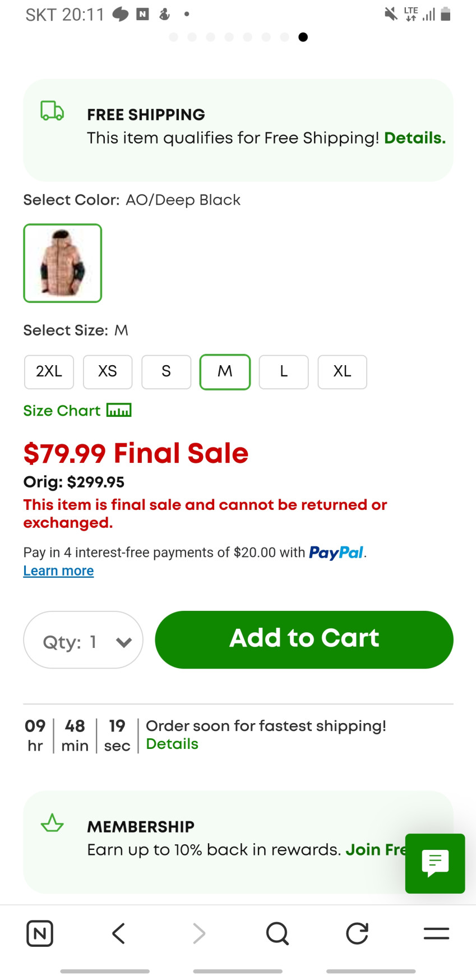This screenshot has height=980, width=476.
Task: Select size XL
Action: pyautogui.click(x=342, y=371)
